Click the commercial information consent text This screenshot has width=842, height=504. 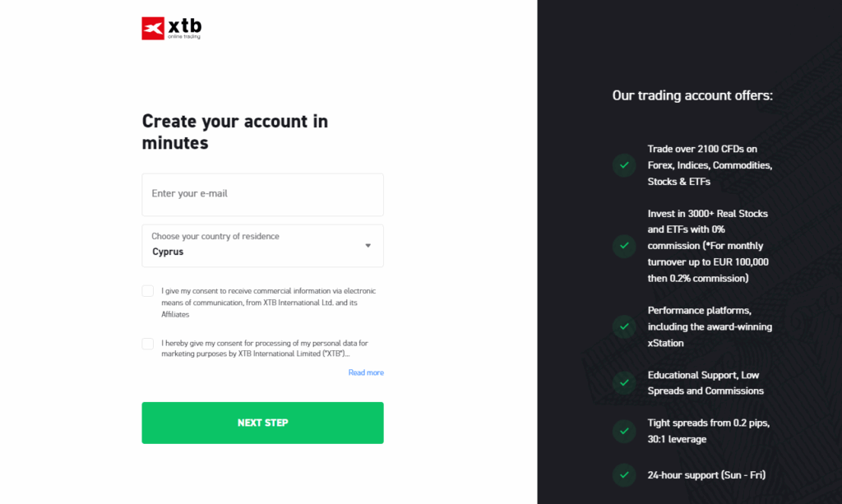269,303
